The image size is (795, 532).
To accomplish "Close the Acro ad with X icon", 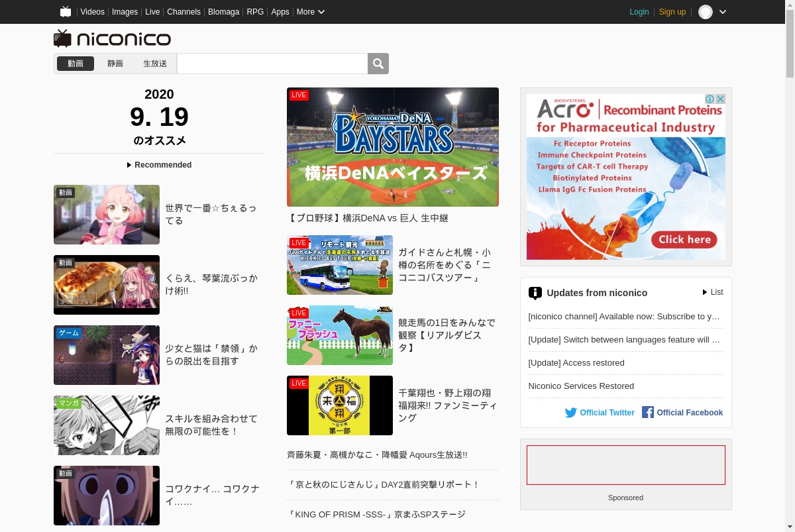I will click(x=720, y=99).
